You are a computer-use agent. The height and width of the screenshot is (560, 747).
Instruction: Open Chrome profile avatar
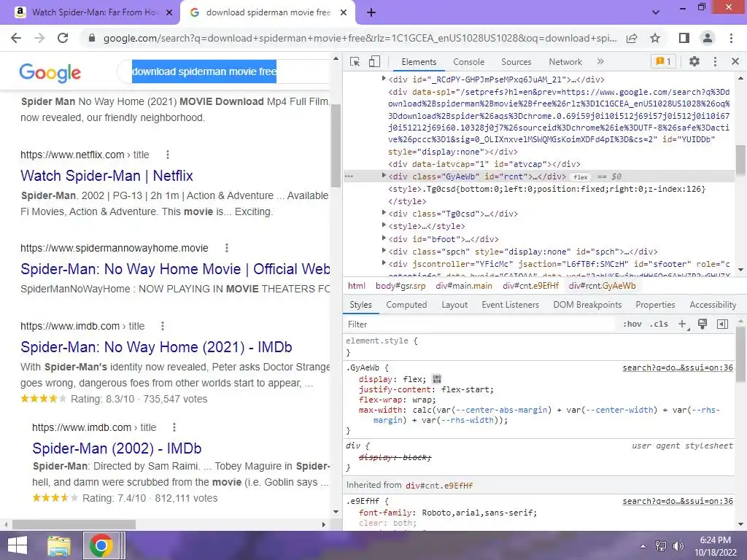[x=708, y=38]
